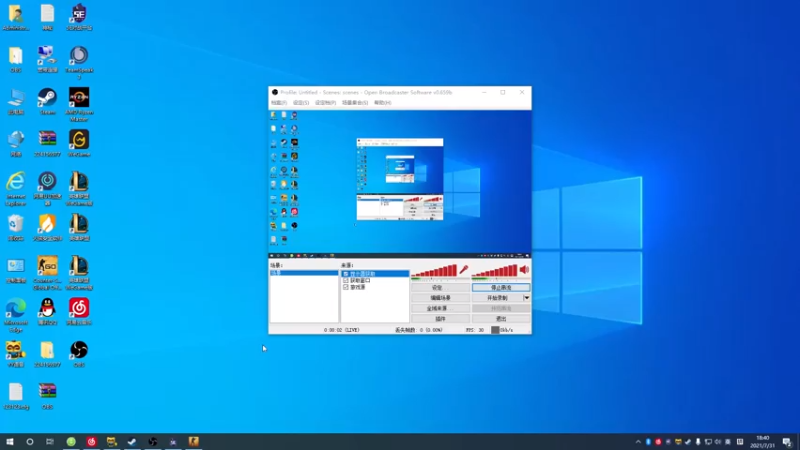The width and height of the screenshot is (800, 450).
Task: Select the OBS WinRAR archive on the desktop
Action: tap(47, 396)
